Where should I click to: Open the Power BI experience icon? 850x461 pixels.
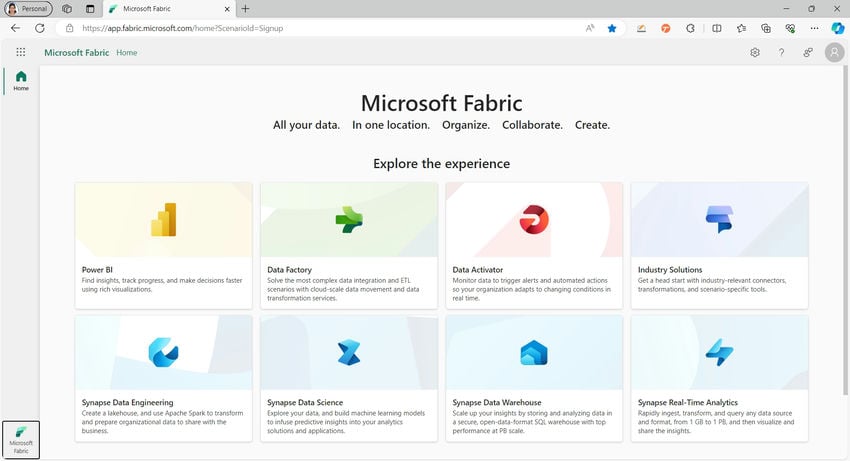163,219
